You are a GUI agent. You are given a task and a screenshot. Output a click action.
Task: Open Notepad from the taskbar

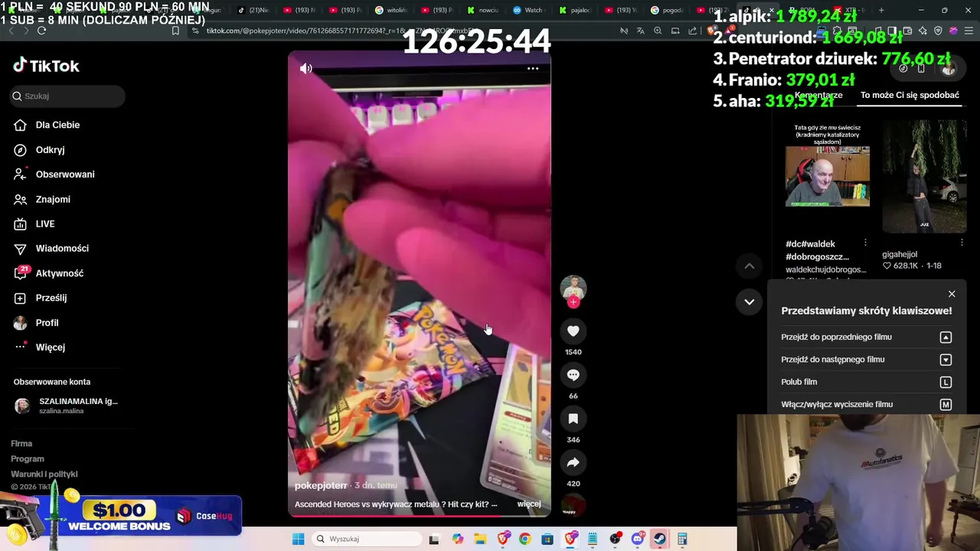click(593, 539)
